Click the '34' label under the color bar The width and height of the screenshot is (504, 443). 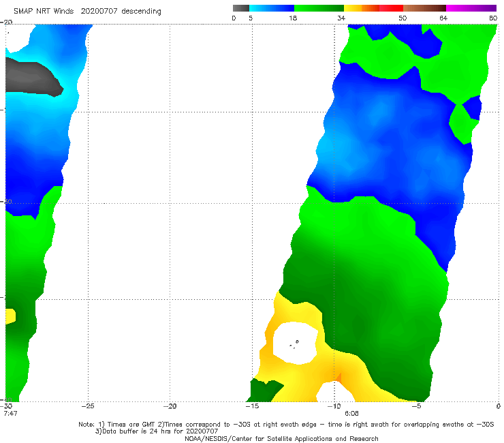(x=341, y=18)
